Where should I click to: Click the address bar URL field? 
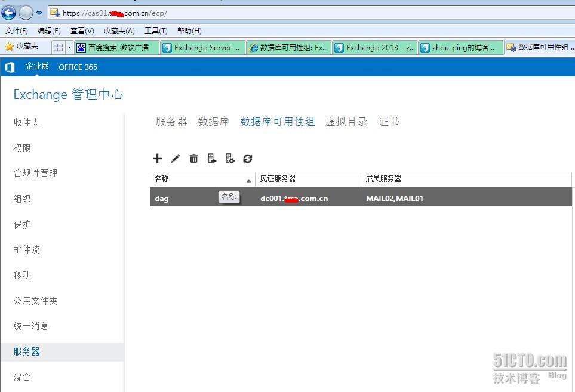point(312,13)
